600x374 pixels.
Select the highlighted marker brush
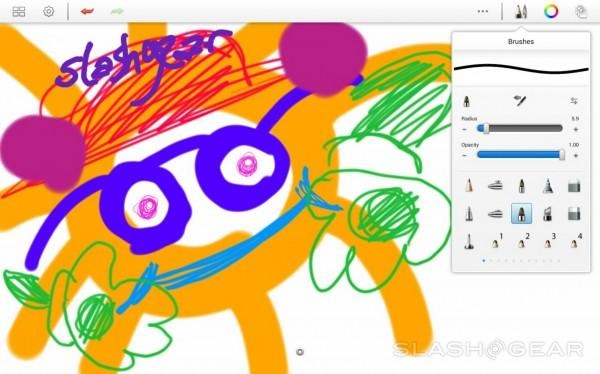click(x=522, y=214)
